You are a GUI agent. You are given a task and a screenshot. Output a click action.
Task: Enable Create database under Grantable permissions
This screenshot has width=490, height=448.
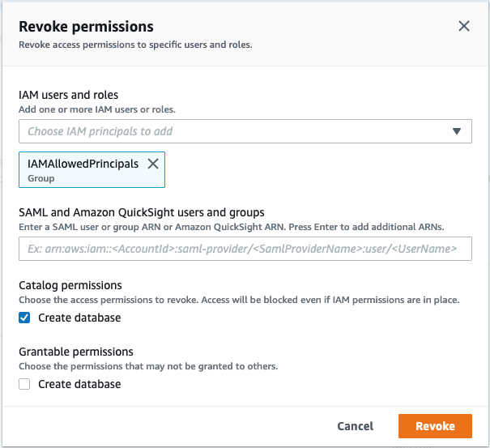25,384
